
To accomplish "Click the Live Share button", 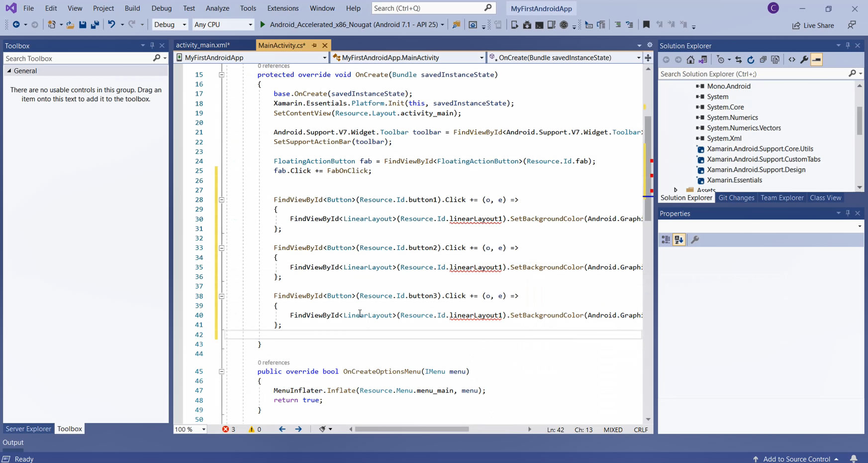I will [813, 25].
